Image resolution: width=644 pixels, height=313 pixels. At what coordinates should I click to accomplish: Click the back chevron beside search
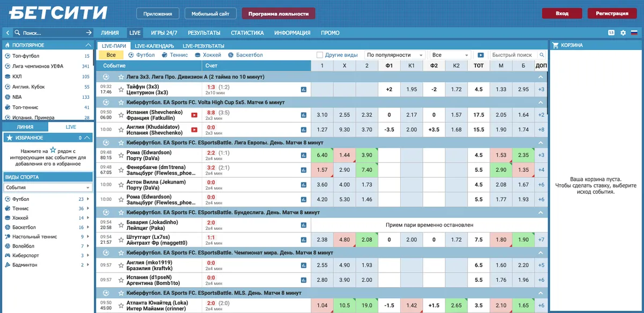8,33
